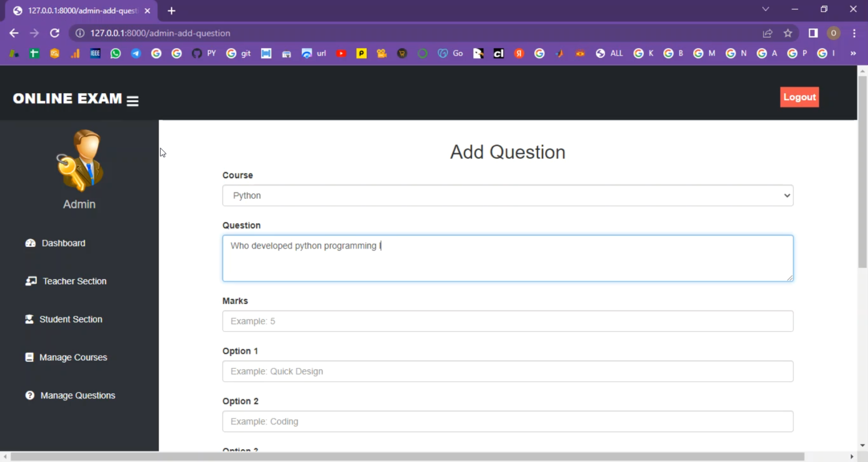
Task: Open the Yandex bookmark
Action: [519, 53]
